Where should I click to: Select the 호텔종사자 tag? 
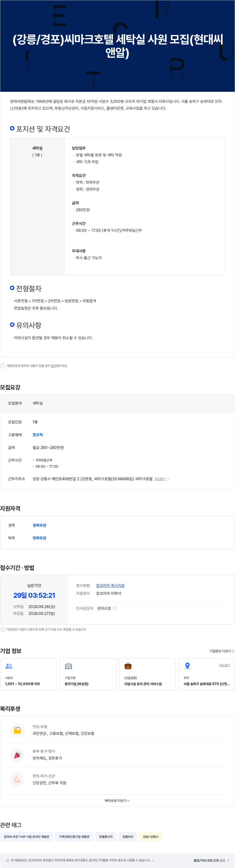106,837
